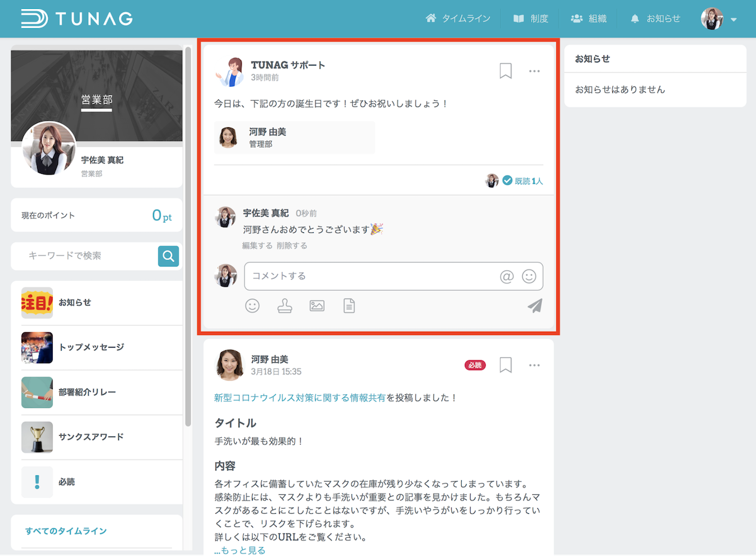Click the お知らせはありません text

click(x=620, y=89)
